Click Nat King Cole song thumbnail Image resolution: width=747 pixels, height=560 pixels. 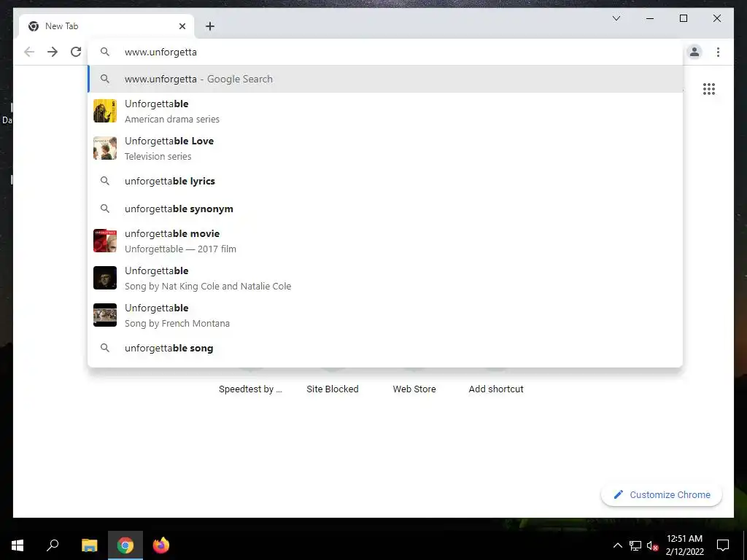pos(105,278)
